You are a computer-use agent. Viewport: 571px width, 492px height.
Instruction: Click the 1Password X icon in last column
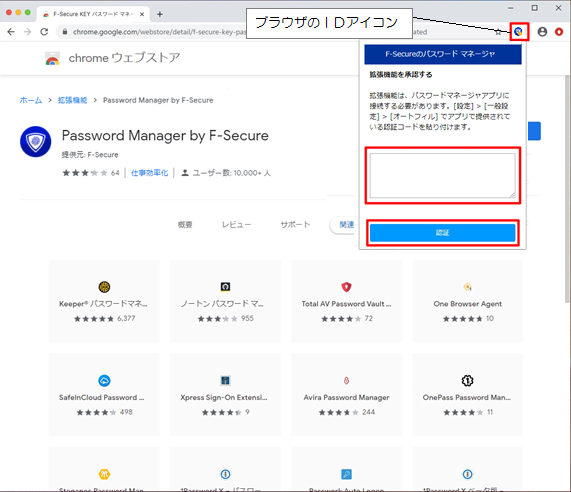click(x=468, y=474)
